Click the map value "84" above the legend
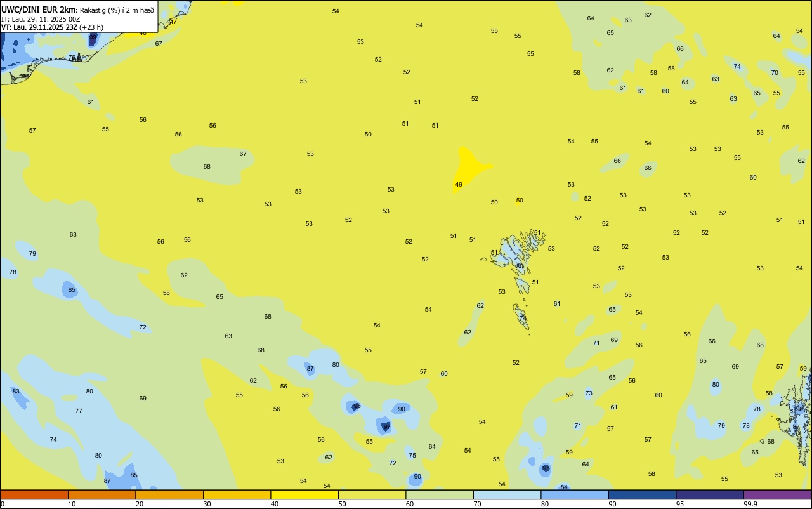Viewport: 812px width, 509px height. tap(564, 487)
